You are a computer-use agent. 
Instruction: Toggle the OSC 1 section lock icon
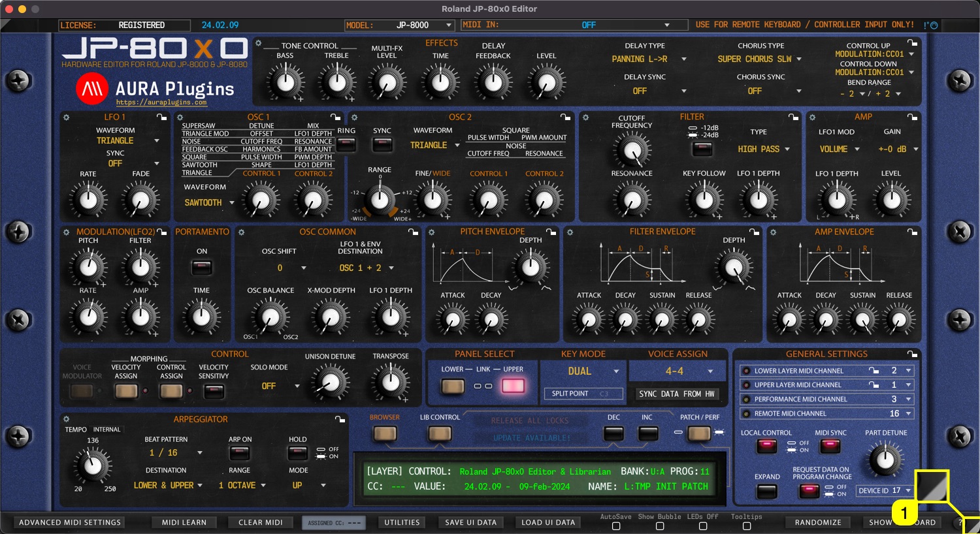[x=335, y=118]
